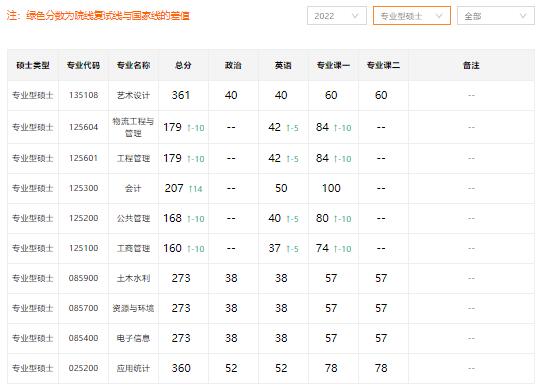543x387 pixels.
Task: Select major name 资源与环境
Action: coord(133,308)
